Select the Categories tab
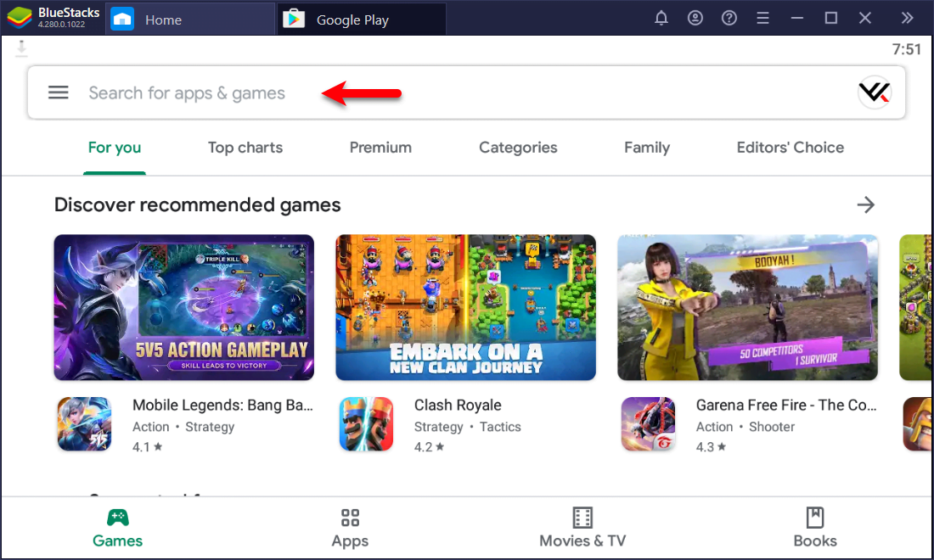The width and height of the screenshot is (934, 560). click(x=518, y=148)
